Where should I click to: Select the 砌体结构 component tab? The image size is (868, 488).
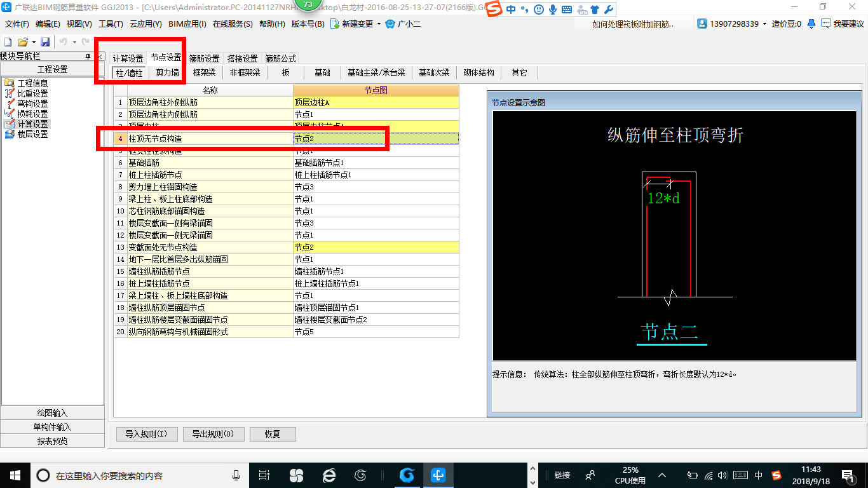tap(479, 73)
